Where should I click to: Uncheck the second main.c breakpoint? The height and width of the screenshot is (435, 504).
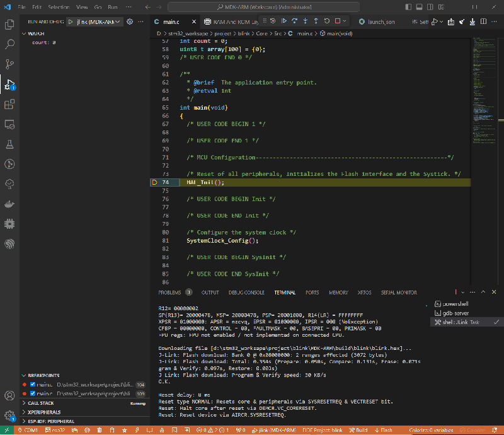point(32,393)
